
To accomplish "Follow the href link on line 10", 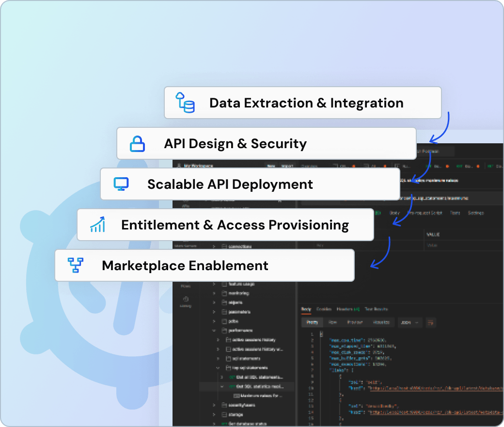I will pyautogui.click(x=436, y=388).
